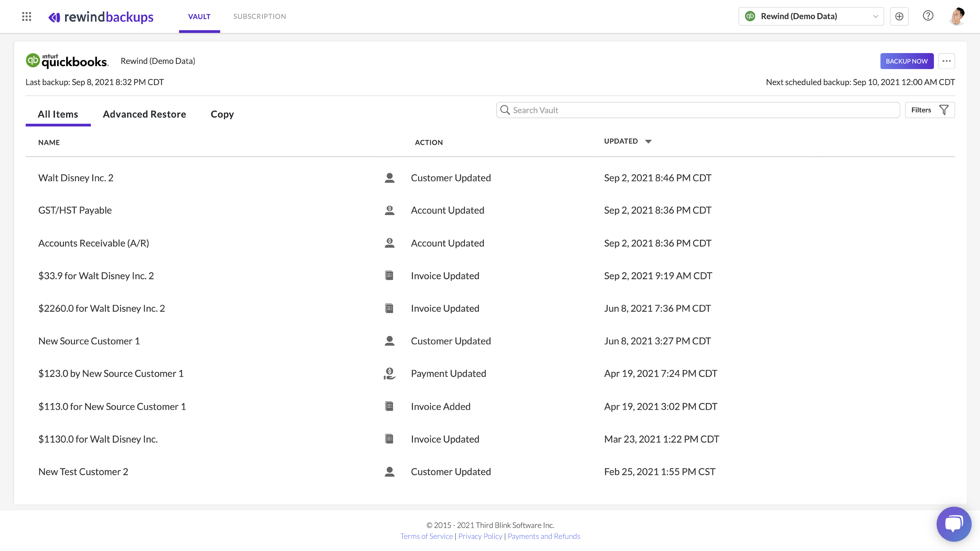Open the help question mark icon
The image size is (980, 551).
tap(928, 16)
